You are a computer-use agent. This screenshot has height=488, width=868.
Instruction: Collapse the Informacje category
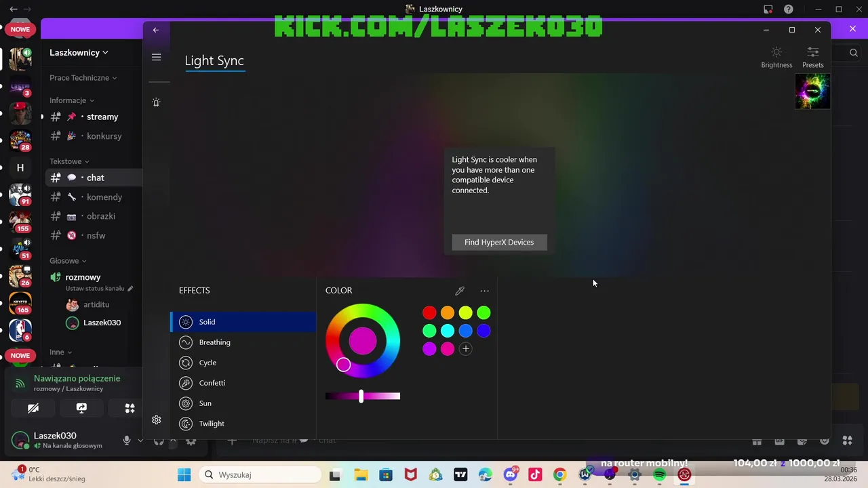(x=71, y=100)
